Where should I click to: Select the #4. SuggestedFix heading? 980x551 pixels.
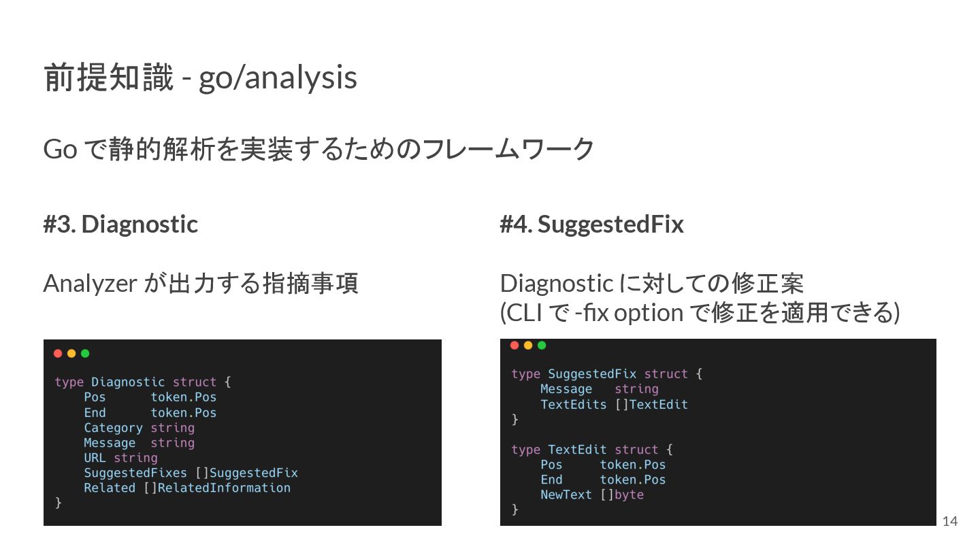(591, 224)
